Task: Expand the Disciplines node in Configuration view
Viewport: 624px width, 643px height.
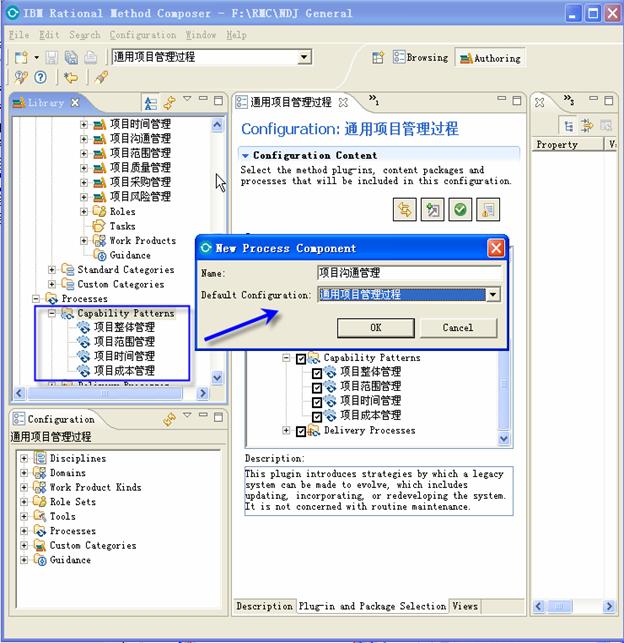Action: [x=24, y=458]
